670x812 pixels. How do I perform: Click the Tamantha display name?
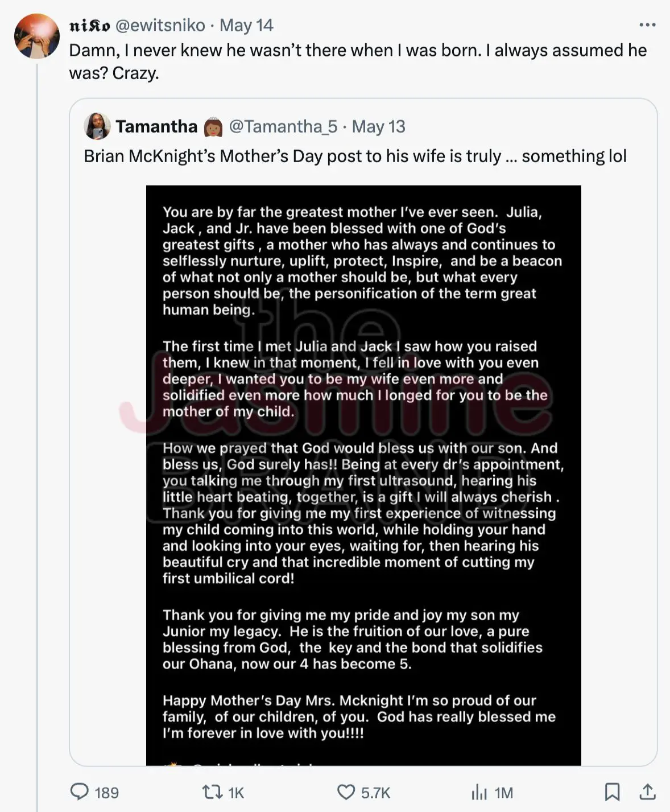(156, 126)
